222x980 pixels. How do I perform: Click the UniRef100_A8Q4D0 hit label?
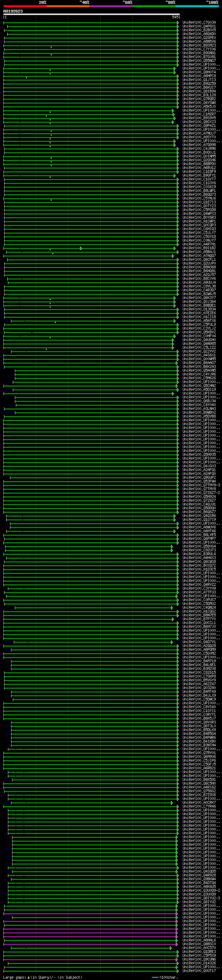tap(199, 34)
